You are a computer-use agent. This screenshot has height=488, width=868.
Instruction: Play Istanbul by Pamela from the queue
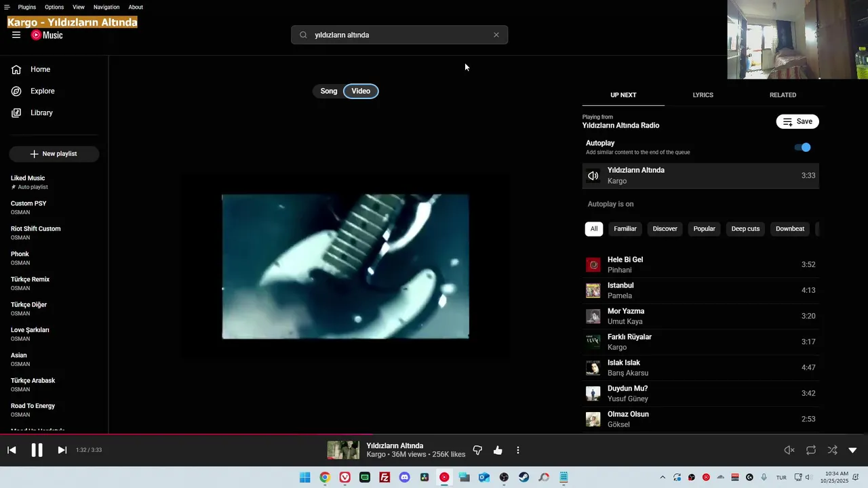[x=701, y=290]
